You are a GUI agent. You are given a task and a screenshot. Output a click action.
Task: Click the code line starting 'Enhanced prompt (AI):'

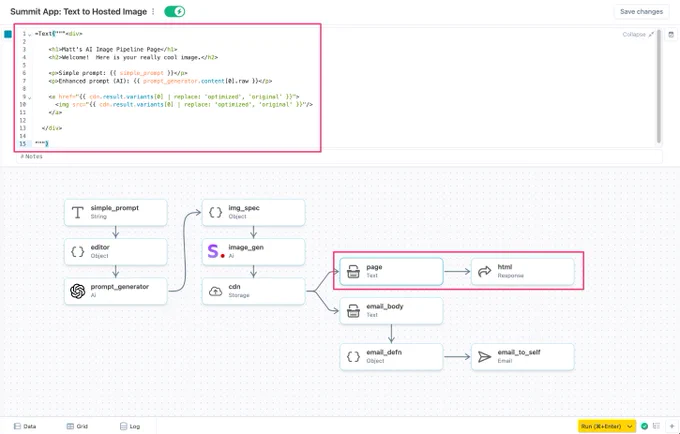click(x=160, y=81)
